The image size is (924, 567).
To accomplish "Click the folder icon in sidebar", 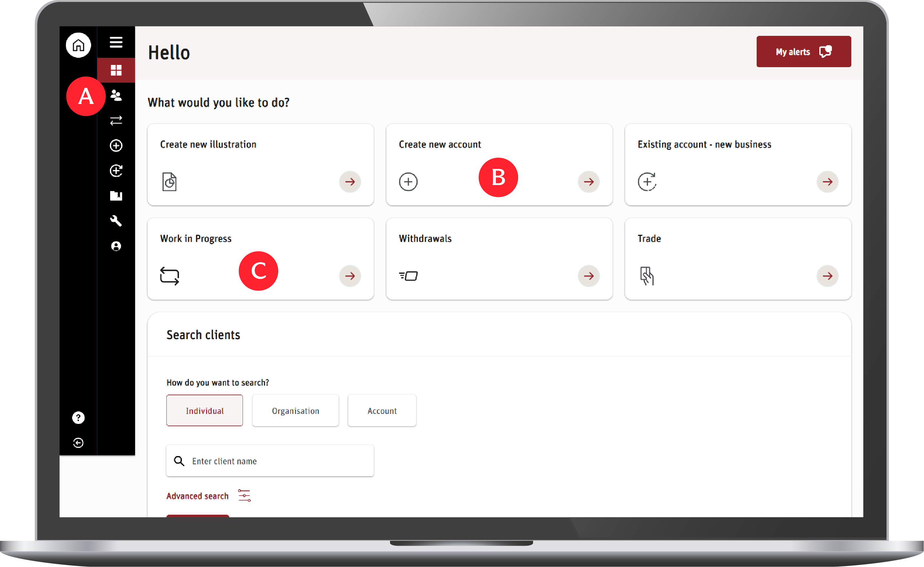I will coord(116,196).
